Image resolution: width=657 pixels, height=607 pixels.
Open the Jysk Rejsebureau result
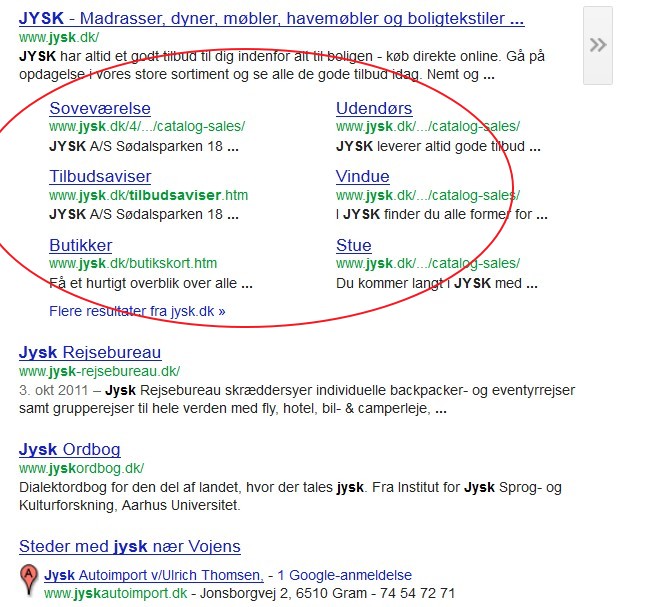90,353
